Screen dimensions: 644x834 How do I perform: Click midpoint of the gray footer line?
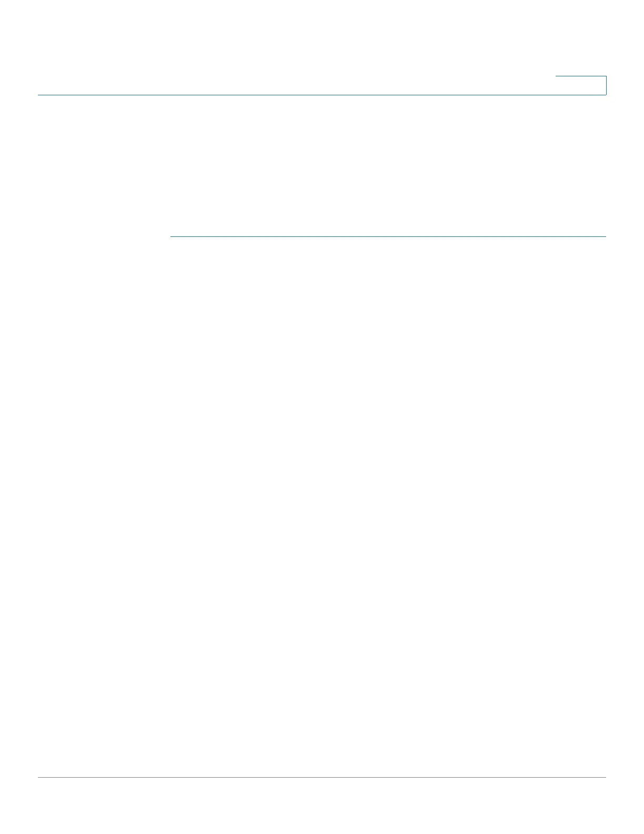pyautogui.click(x=322, y=777)
